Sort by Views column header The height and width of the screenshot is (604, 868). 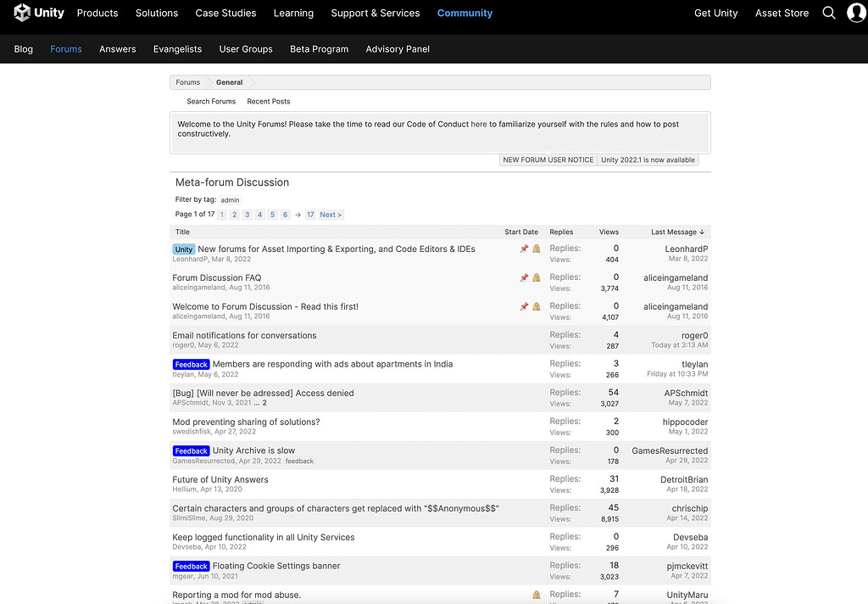[609, 232]
